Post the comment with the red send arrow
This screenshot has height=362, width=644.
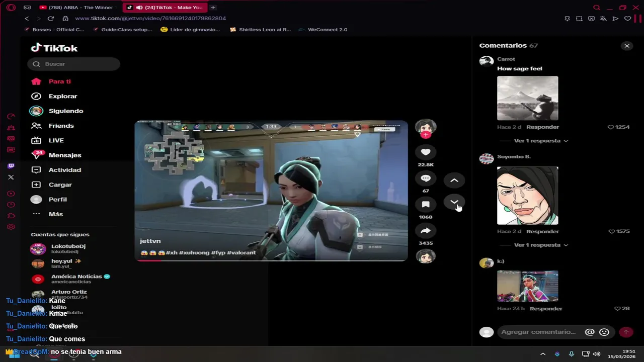pyautogui.click(x=626, y=332)
